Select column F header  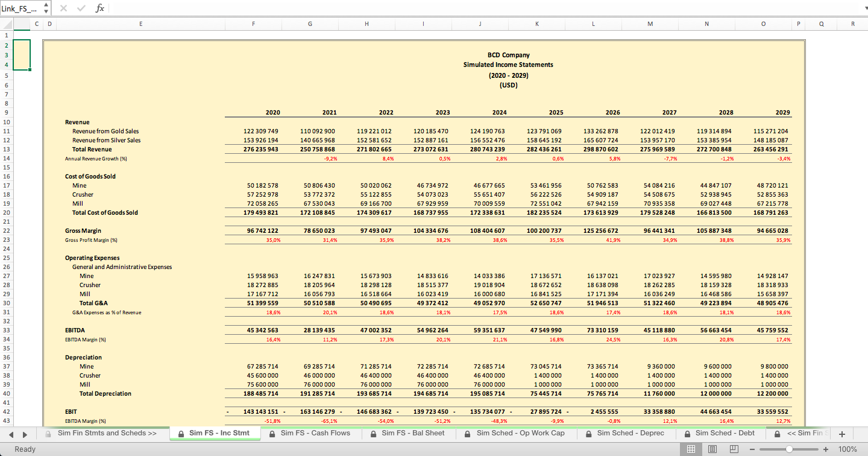click(x=253, y=24)
